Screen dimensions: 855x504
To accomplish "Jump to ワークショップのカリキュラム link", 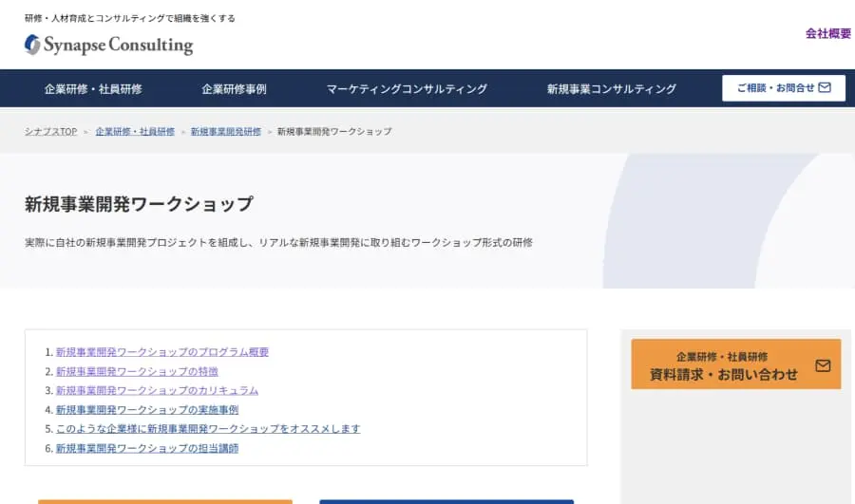I will (x=157, y=390).
